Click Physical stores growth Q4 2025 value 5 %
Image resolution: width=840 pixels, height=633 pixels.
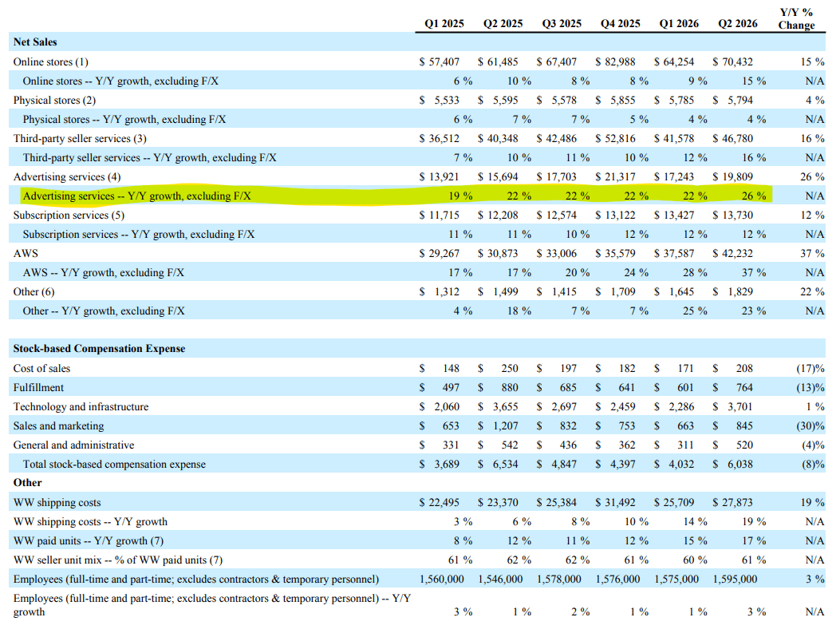[638, 120]
